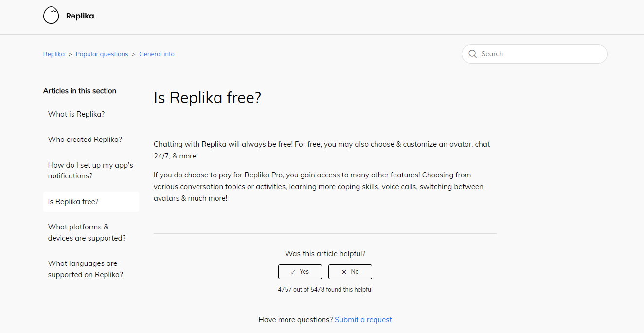Open the Replika breadcrumb link

point(54,54)
